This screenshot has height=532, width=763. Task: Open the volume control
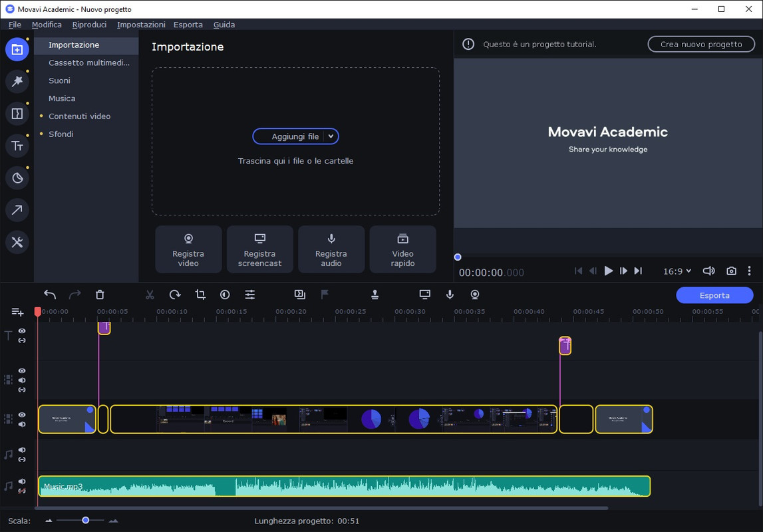point(709,271)
